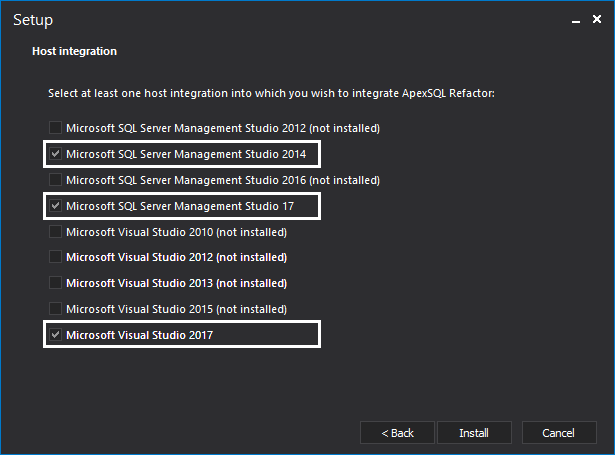615x455 pixels.
Task: Cancel the setup wizard
Action: [x=559, y=433]
